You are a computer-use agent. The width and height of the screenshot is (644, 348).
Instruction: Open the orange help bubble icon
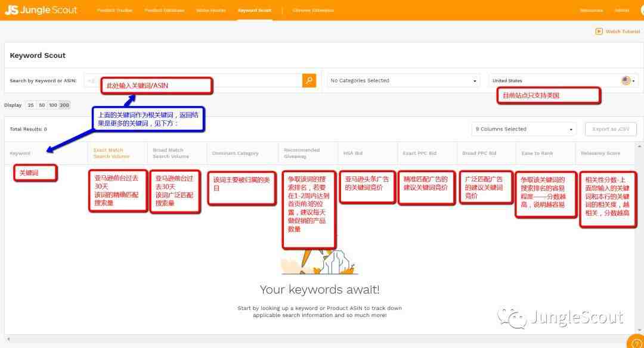click(x=636, y=342)
